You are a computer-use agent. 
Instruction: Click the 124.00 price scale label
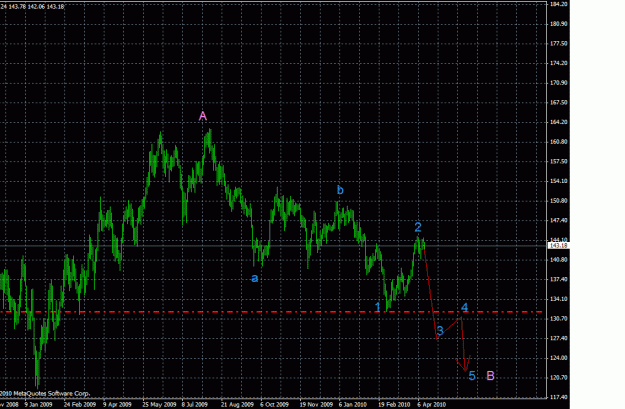558,358
